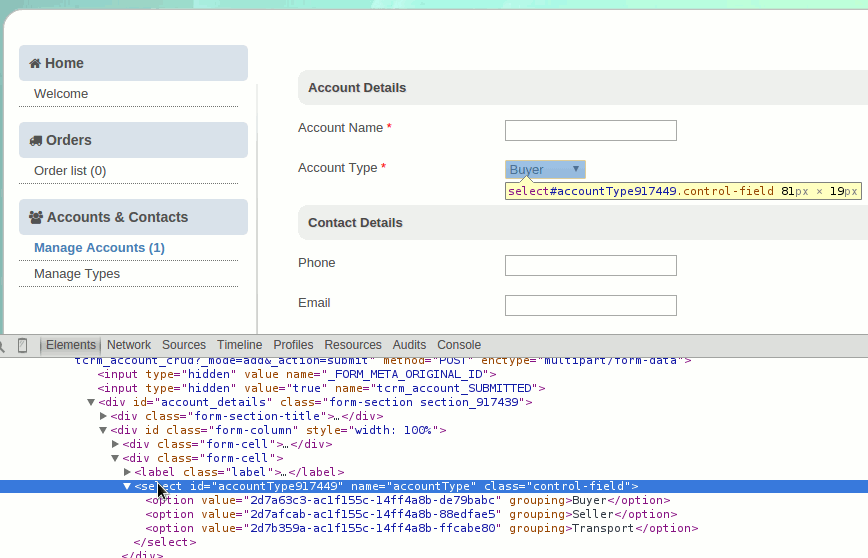Viewport: 868px width, 558px height.
Task: Click the Welcome link under Home
Action: click(61, 94)
